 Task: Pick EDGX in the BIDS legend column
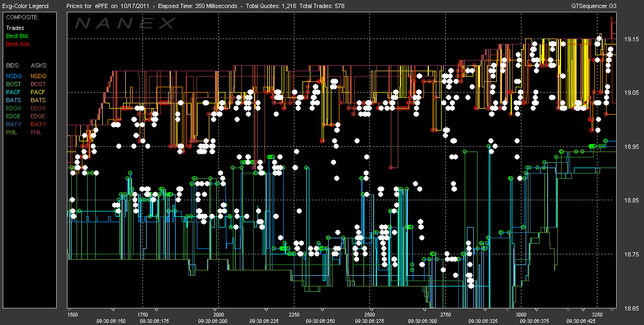[x=14, y=108]
